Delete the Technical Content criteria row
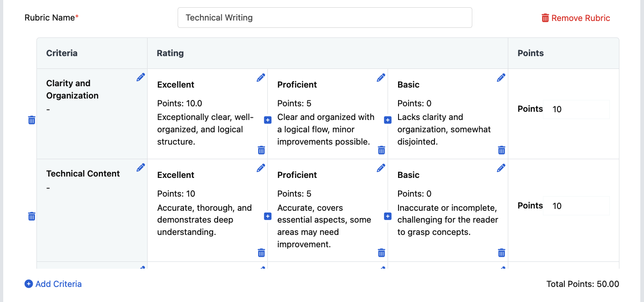The width and height of the screenshot is (644, 302). tap(32, 216)
